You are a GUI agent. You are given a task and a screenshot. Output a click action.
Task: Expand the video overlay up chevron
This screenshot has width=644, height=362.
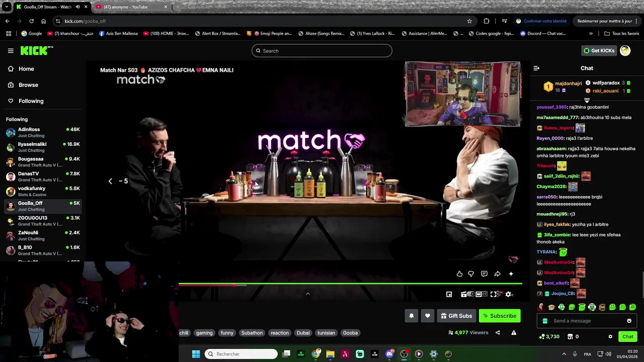(308, 294)
